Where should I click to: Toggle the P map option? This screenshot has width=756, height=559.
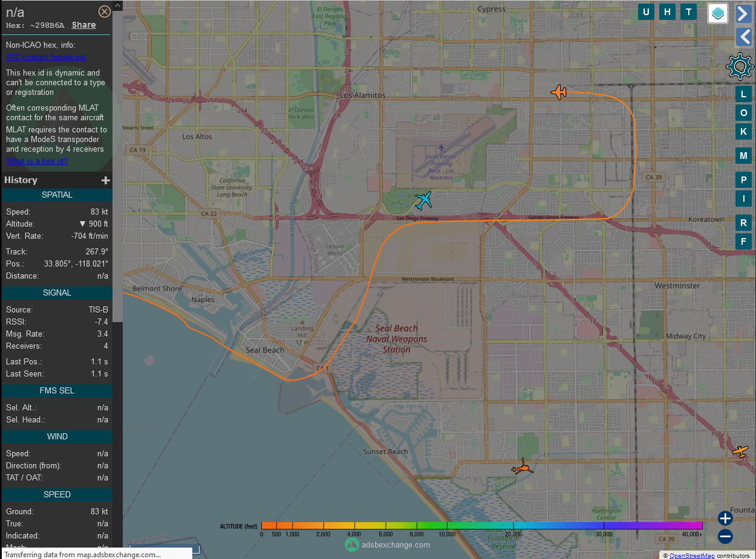[x=744, y=180]
